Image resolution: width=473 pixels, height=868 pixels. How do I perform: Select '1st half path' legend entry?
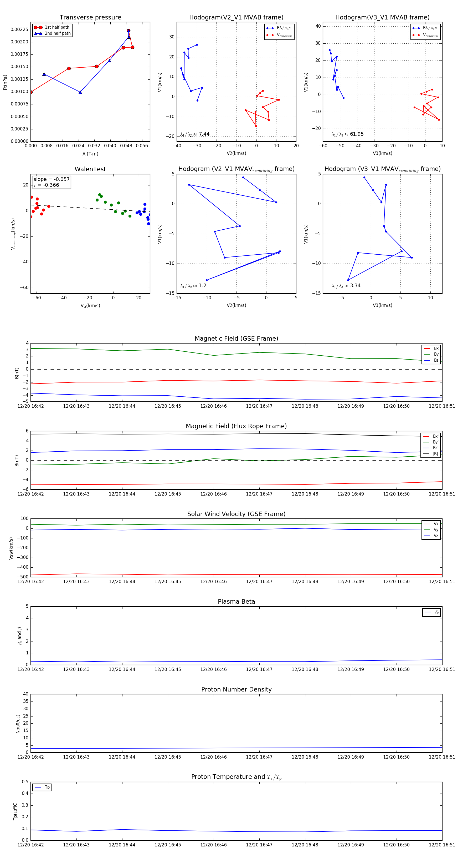pyautogui.click(x=52, y=27)
